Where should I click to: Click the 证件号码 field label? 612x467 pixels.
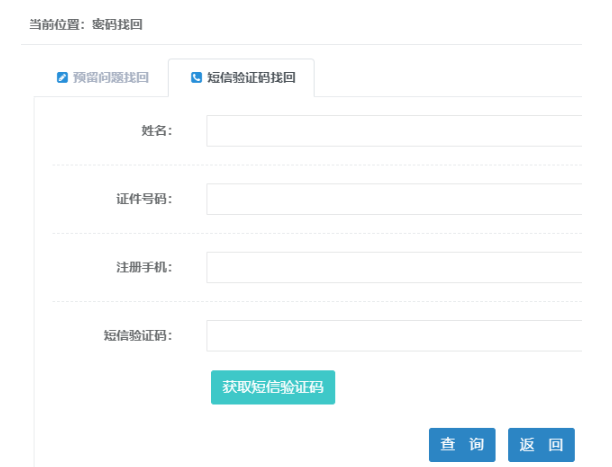pyautogui.click(x=144, y=199)
